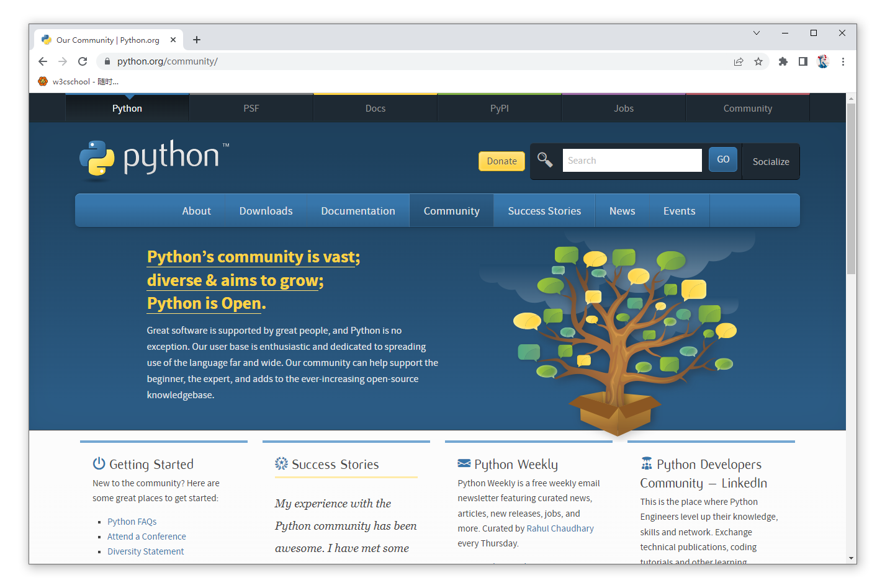890x588 pixels.
Task: Click into the Search input field
Action: point(632,161)
